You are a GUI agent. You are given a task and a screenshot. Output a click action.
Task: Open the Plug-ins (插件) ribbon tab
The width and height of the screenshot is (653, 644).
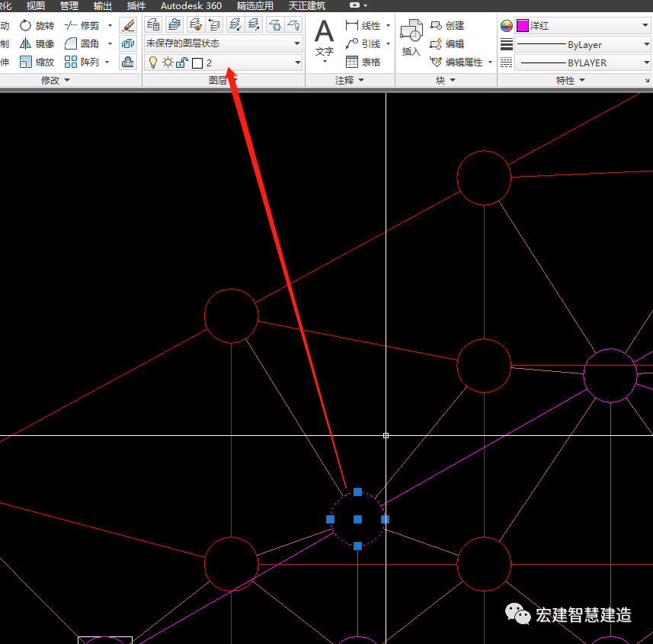(136, 5)
